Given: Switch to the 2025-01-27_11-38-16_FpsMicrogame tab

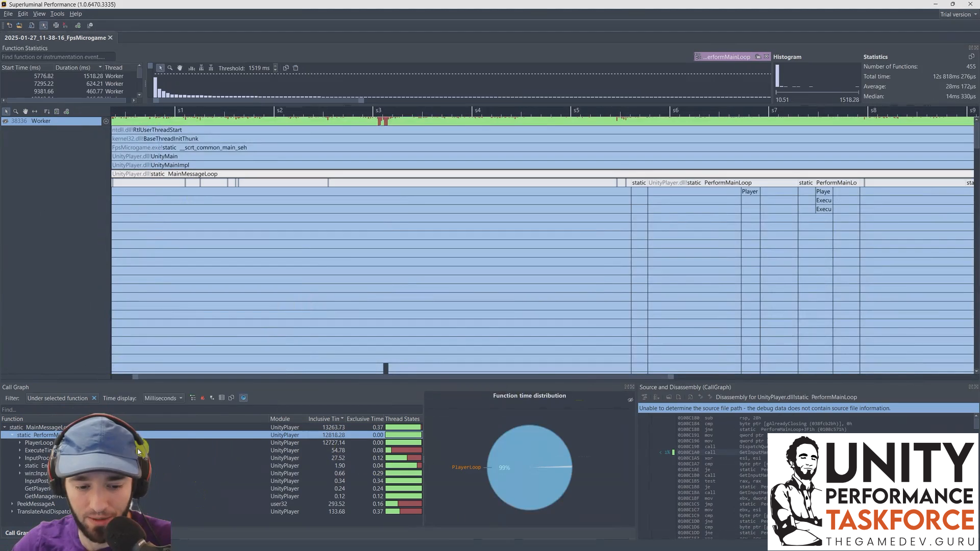Looking at the screenshot, I should [55, 37].
